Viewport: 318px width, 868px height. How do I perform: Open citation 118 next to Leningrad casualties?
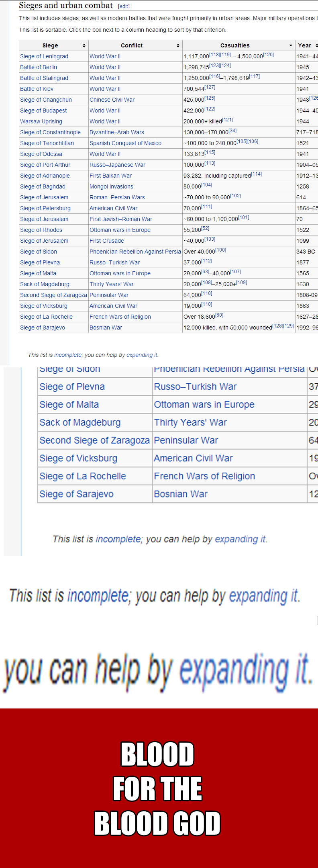(215, 55)
